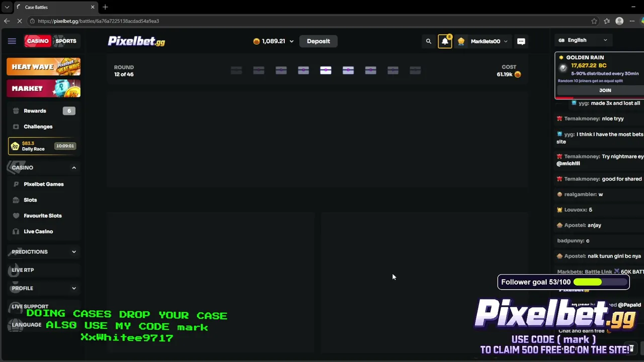Click Ternakmoney's "nice tryy" message
644x362 pixels.
(590, 119)
